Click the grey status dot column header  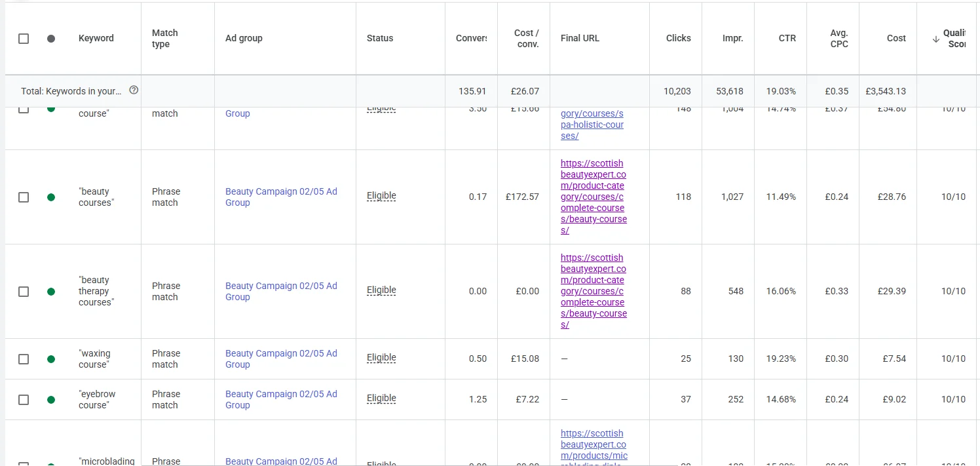[x=51, y=39]
